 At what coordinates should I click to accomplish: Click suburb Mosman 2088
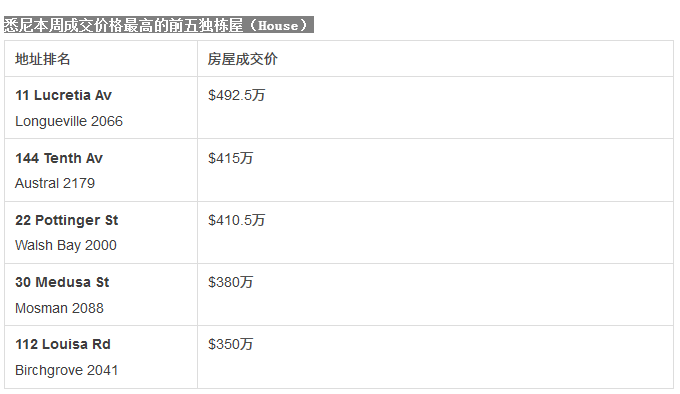pos(59,308)
